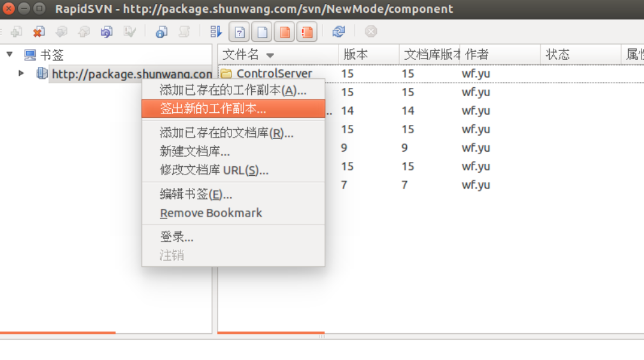Choose 登录... menu item
644x360 pixels.
tap(233, 236)
